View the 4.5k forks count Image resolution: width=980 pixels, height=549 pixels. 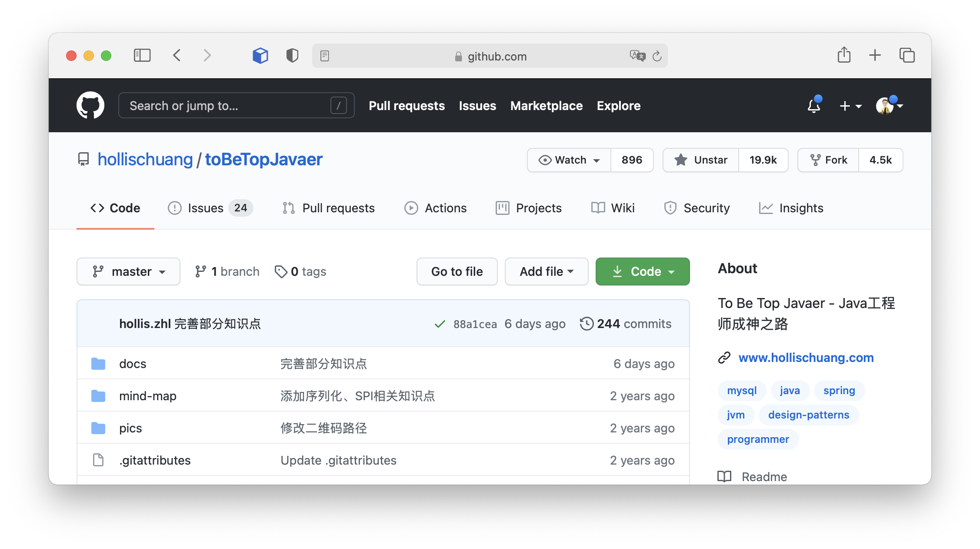point(880,160)
